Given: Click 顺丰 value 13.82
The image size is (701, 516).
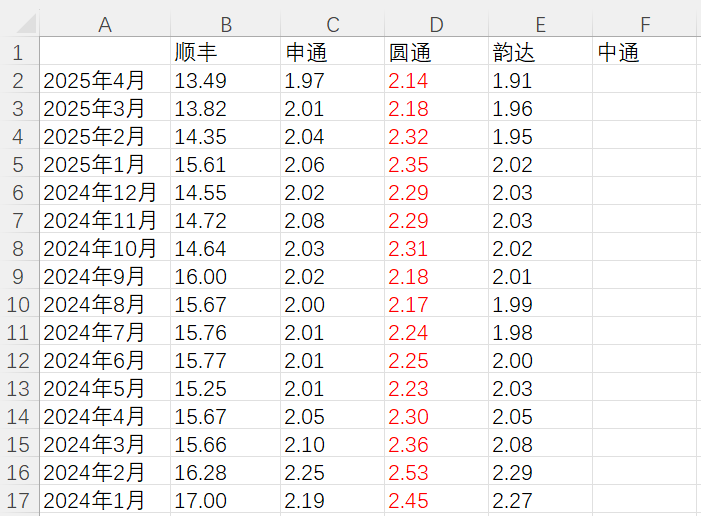Looking at the screenshot, I should point(226,109).
